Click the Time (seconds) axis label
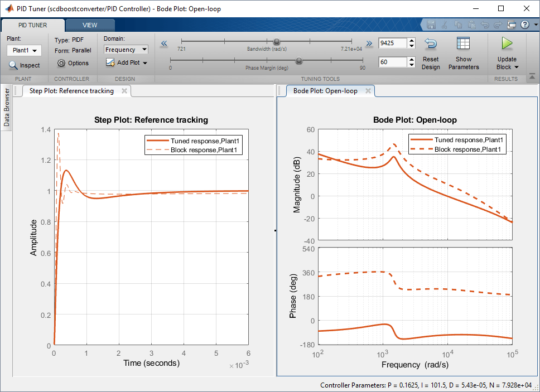 [x=152, y=363]
